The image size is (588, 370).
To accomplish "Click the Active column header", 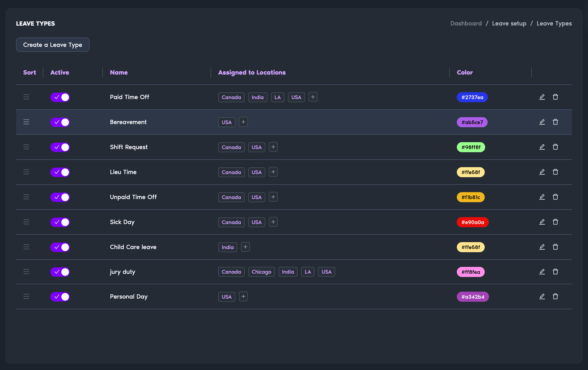I will click(60, 73).
